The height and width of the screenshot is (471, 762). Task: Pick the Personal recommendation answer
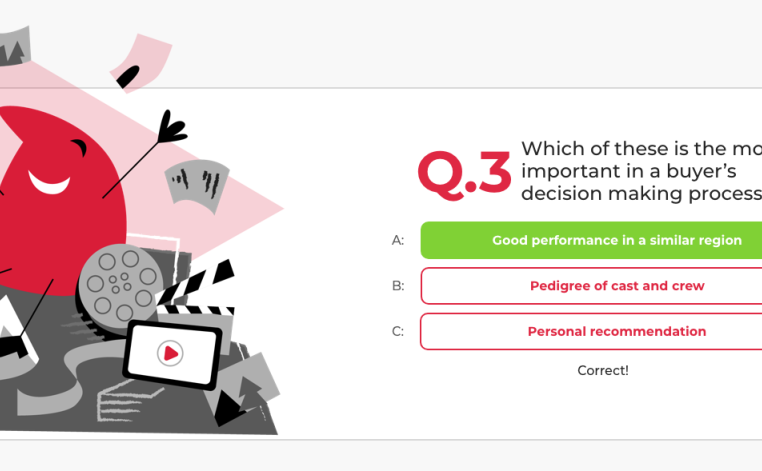[591, 331]
